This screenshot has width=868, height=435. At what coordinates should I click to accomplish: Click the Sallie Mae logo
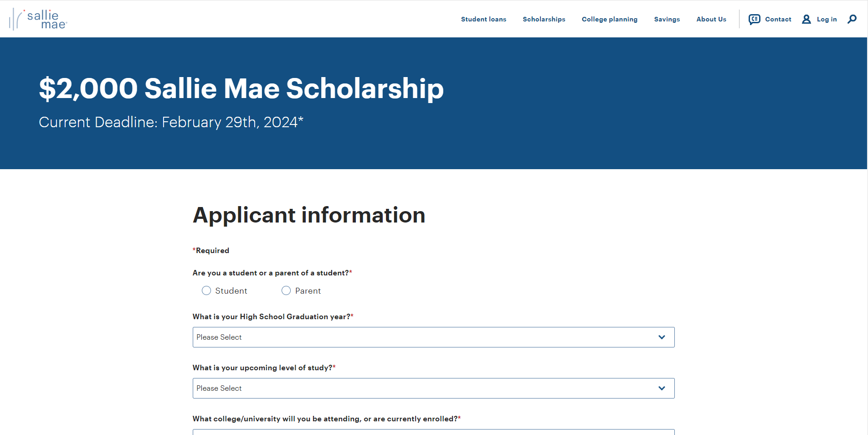38,19
